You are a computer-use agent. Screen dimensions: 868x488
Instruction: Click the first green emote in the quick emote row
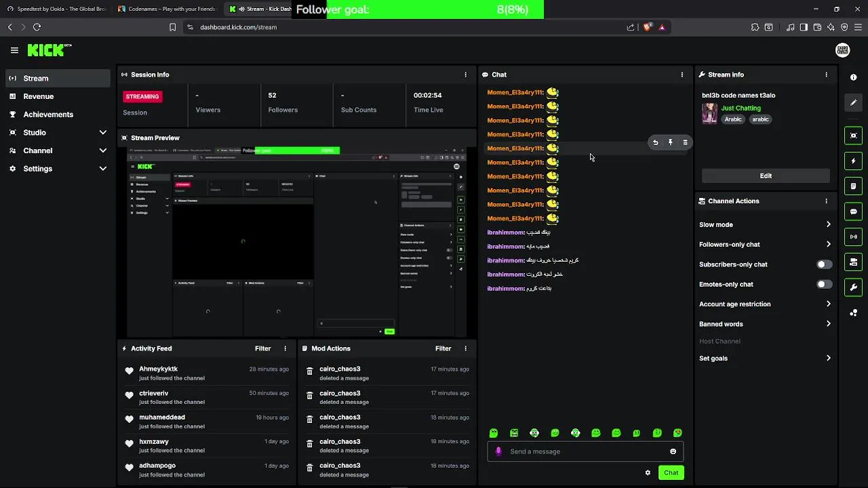[494, 433]
